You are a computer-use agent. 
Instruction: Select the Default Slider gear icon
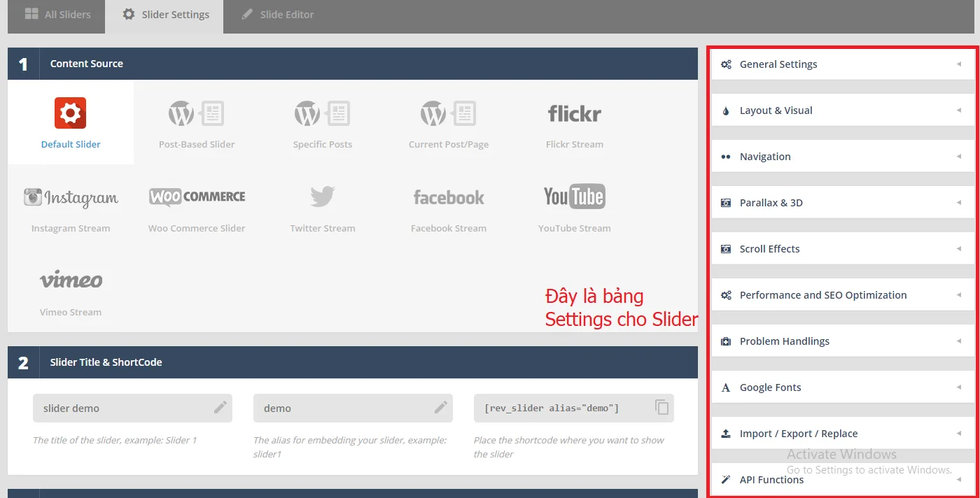click(71, 113)
